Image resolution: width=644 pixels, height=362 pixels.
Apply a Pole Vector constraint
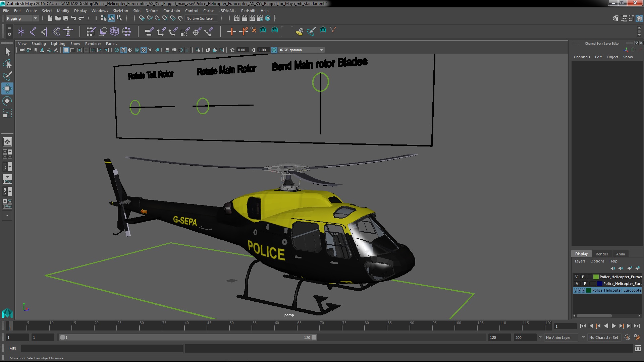[x=209, y=32]
